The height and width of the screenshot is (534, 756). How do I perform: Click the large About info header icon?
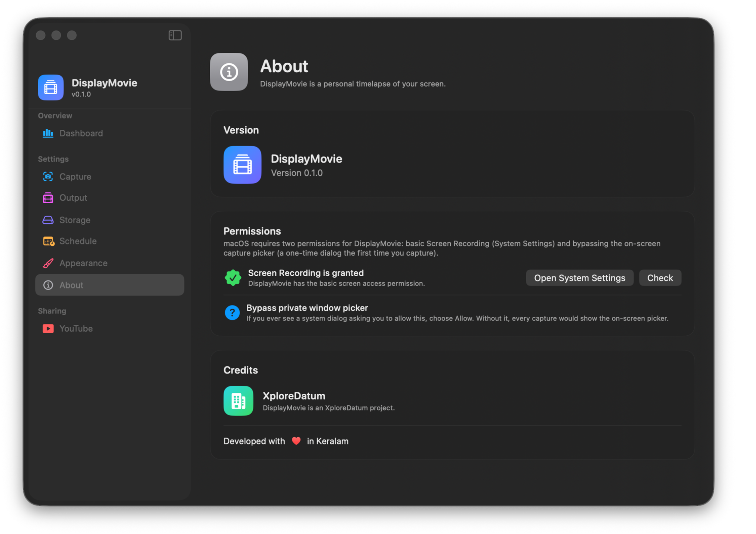[x=229, y=72]
